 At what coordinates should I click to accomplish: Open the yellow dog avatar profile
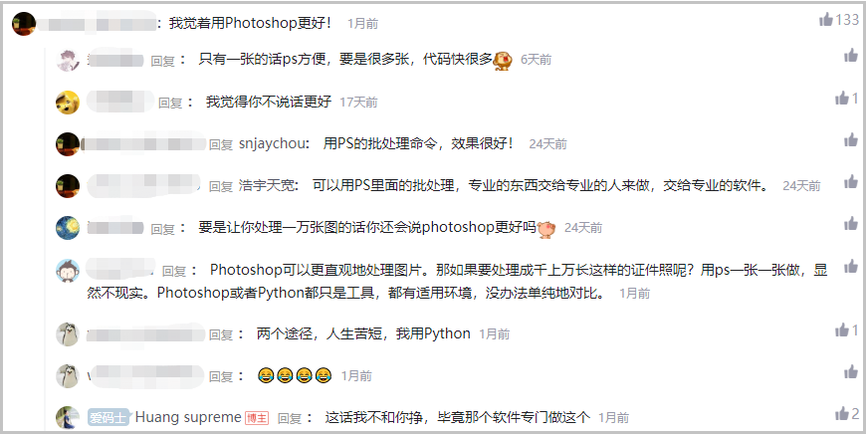(x=68, y=103)
